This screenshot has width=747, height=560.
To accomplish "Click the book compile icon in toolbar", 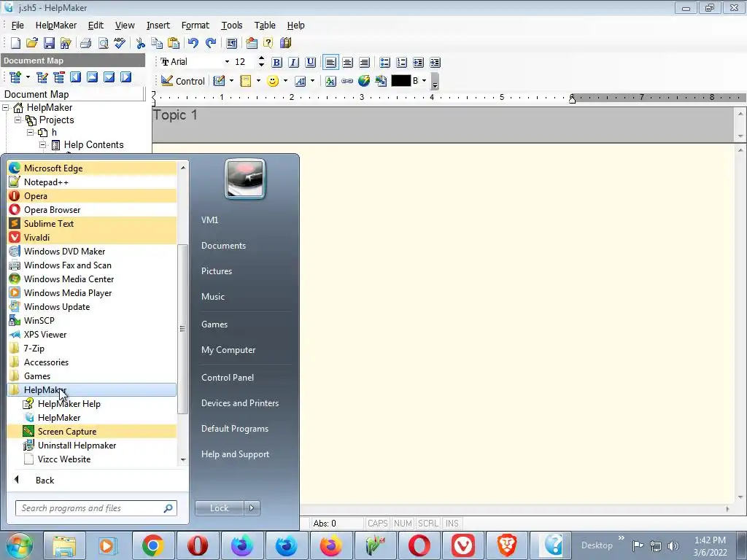I will pyautogui.click(x=285, y=43).
